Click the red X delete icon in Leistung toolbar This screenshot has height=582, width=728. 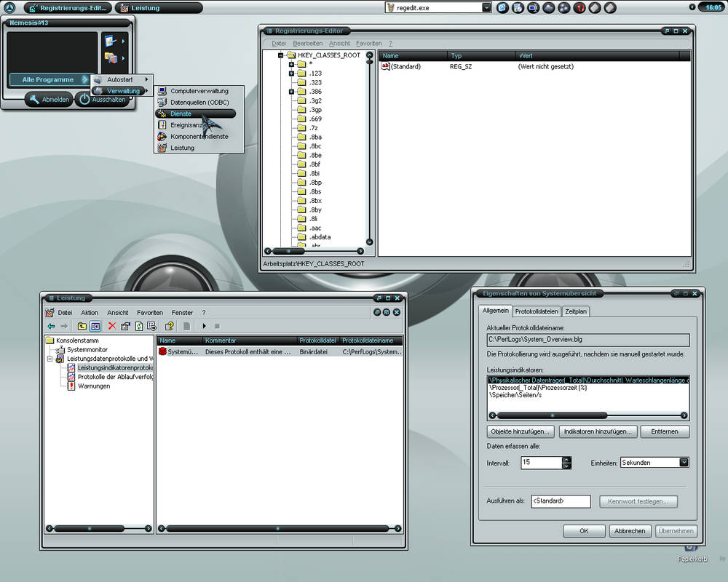[111, 326]
